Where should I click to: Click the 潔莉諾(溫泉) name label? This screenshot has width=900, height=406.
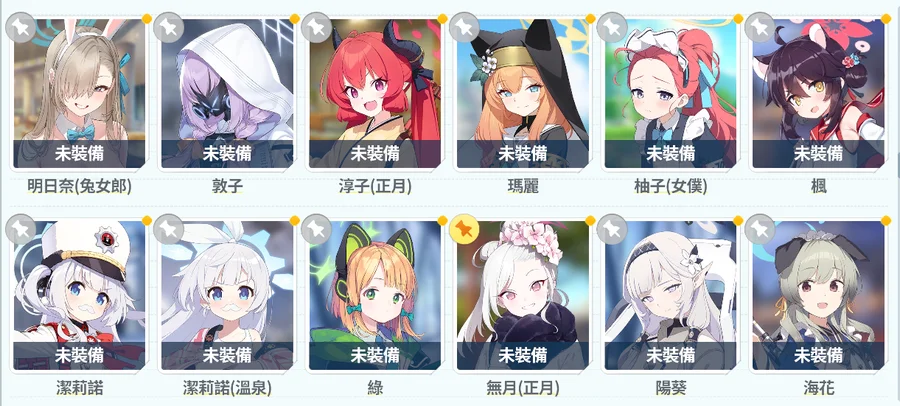(227, 388)
